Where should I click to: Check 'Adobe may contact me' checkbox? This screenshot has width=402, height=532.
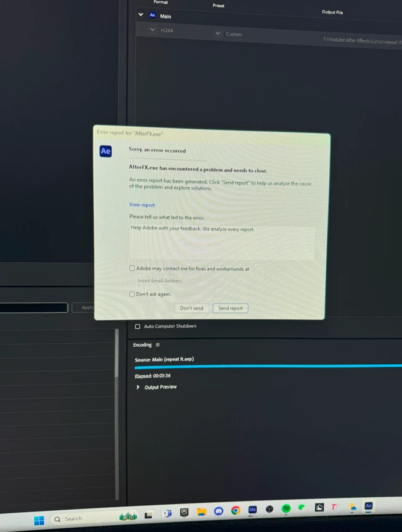132,268
